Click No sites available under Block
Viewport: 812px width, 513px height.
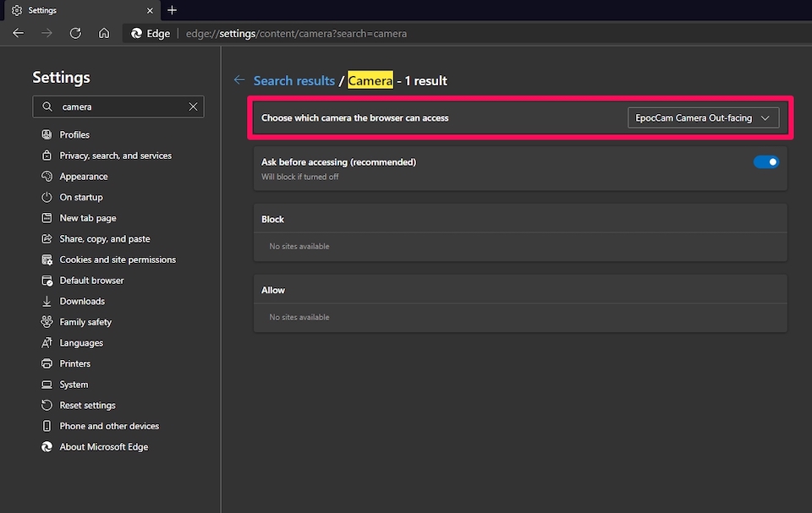point(299,247)
